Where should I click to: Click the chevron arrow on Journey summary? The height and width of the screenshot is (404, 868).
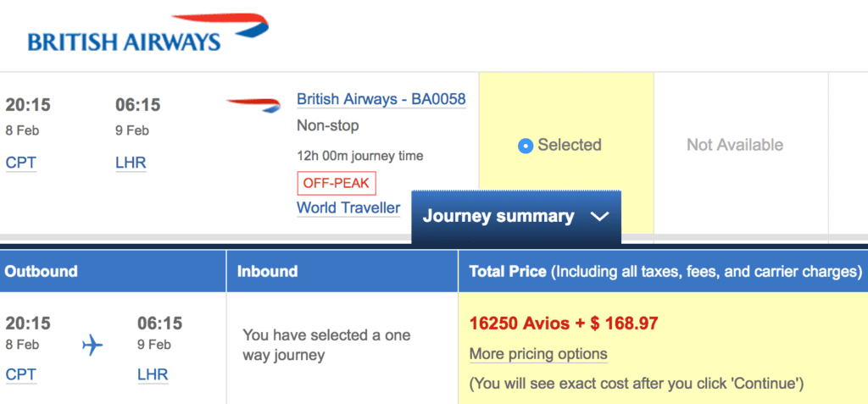[x=599, y=217]
